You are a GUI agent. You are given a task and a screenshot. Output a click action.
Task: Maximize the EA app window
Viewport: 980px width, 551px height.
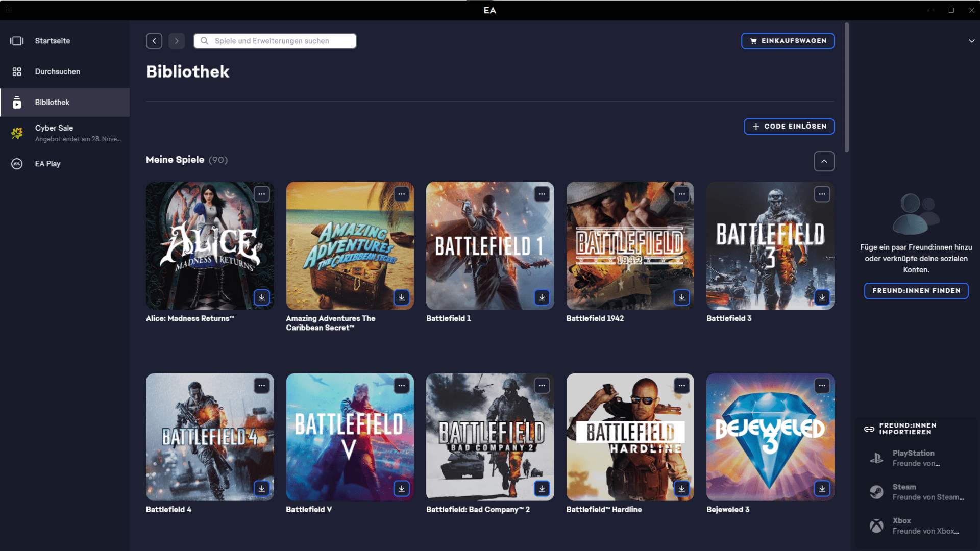[951, 10]
